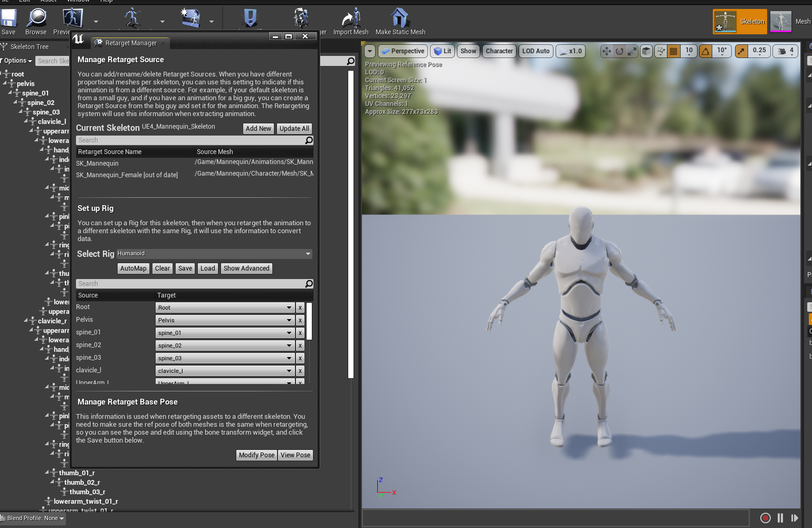Open surface snapping options
The image size is (812, 528).
coord(661,51)
